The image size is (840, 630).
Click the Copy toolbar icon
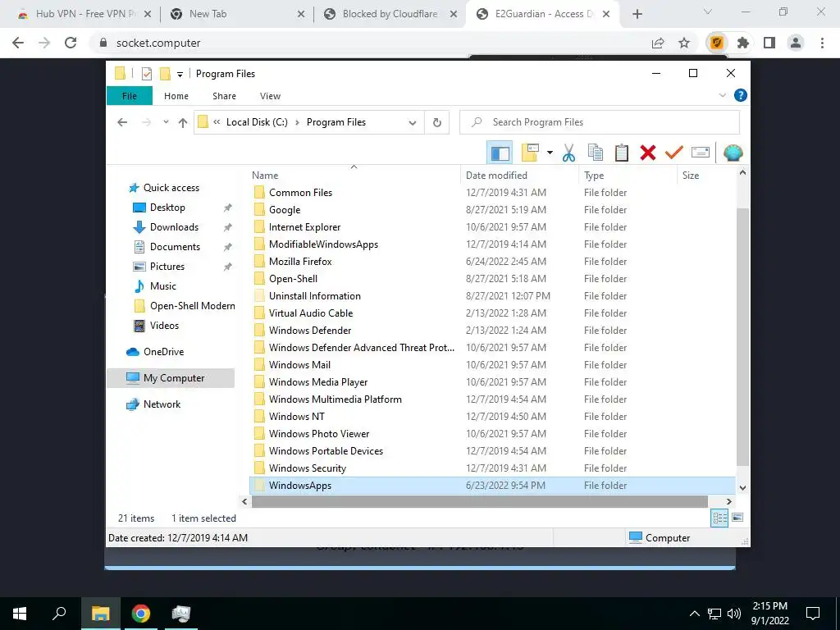(596, 153)
